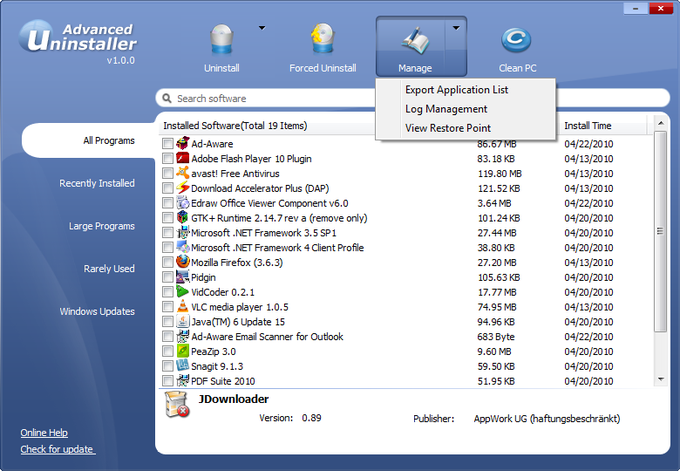Click the VidCoder icon
The width and height of the screenshot is (680, 471).
[x=183, y=291]
